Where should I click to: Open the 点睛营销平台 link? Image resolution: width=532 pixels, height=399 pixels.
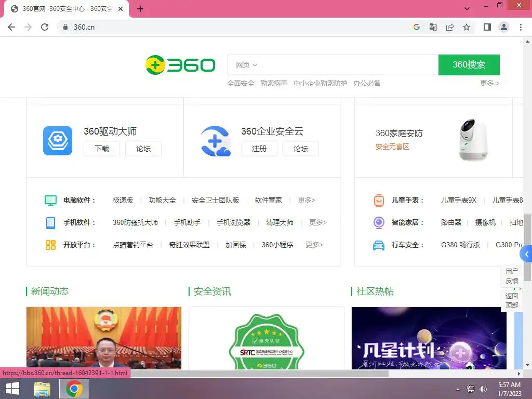(133, 245)
